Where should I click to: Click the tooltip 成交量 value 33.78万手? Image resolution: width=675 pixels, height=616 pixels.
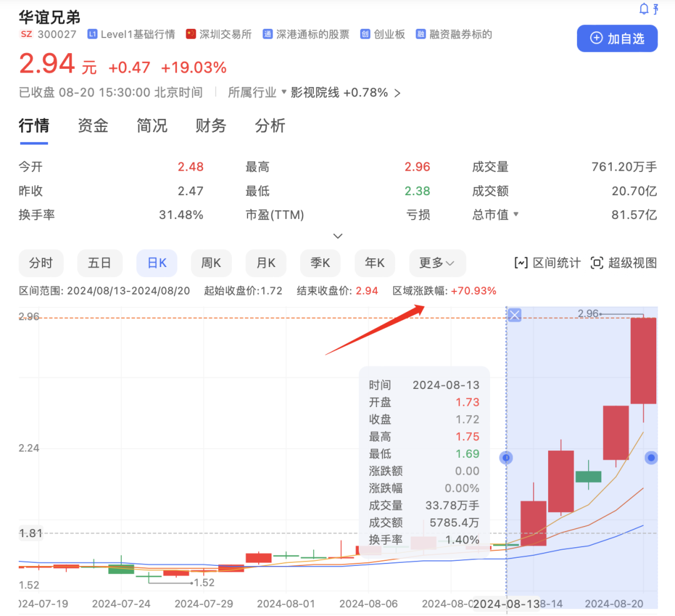coord(452,505)
